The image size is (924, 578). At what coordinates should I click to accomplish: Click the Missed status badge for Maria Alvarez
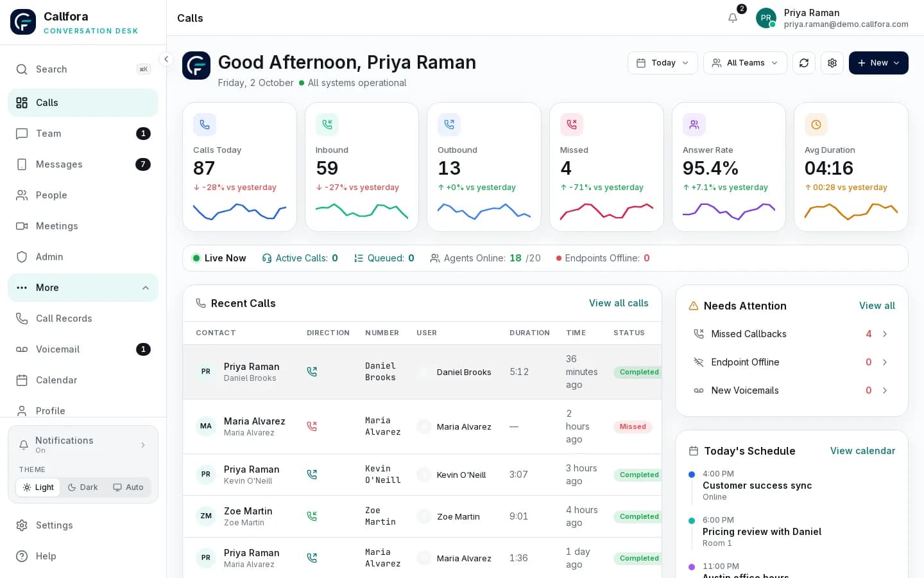tap(633, 426)
